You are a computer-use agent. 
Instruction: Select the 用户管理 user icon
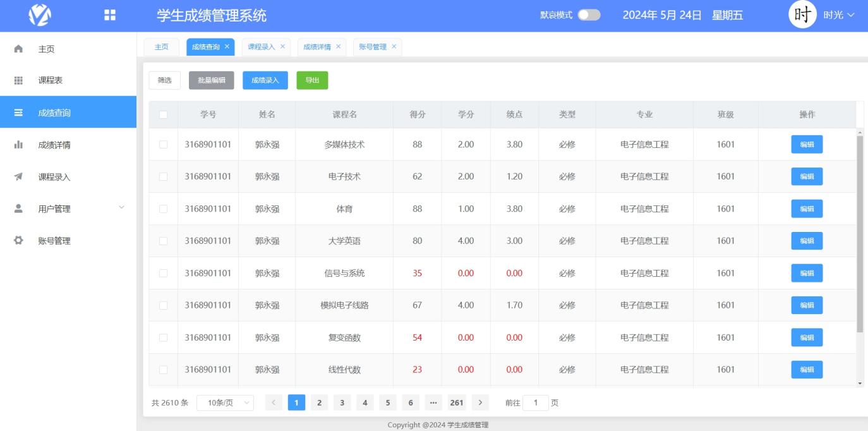(x=17, y=208)
